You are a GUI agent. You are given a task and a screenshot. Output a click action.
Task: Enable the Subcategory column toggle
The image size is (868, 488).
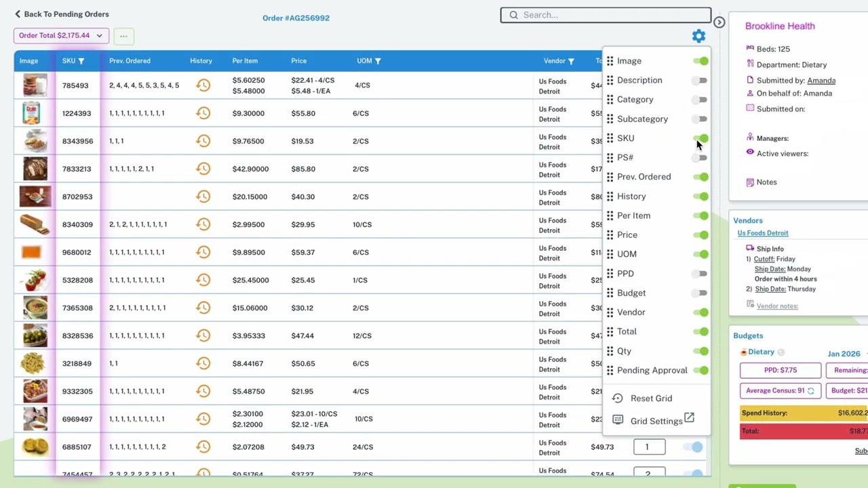tap(701, 119)
